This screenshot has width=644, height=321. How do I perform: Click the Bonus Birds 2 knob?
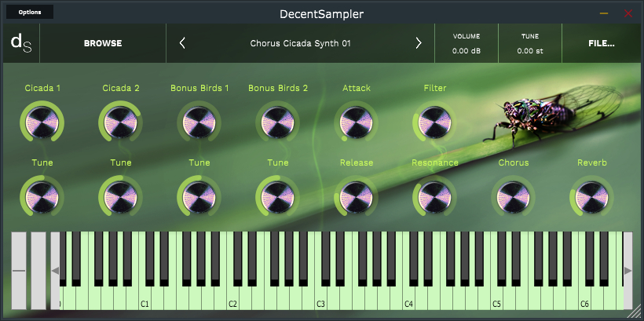[278, 122]
